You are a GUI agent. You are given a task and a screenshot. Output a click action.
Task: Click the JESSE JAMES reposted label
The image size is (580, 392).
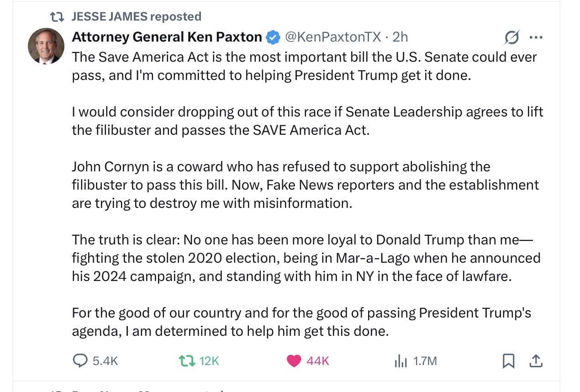(136, 16)
